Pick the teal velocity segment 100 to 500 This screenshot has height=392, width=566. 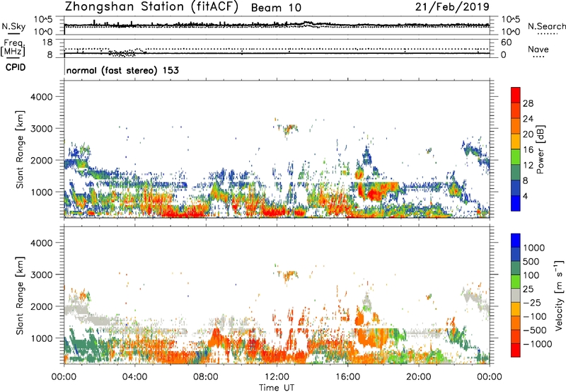[x=516, y=268]
